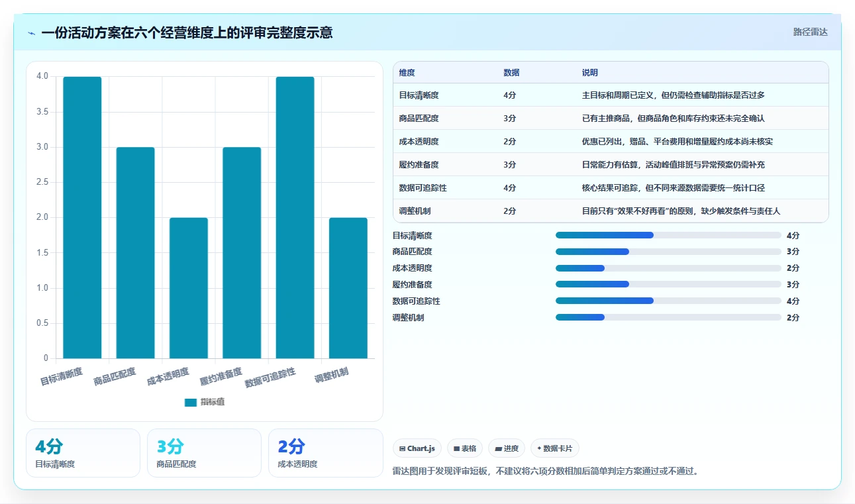Click the 目标清晰度 x-axis label
This screenshot has height=504, width=855.
tap(62, 377)
